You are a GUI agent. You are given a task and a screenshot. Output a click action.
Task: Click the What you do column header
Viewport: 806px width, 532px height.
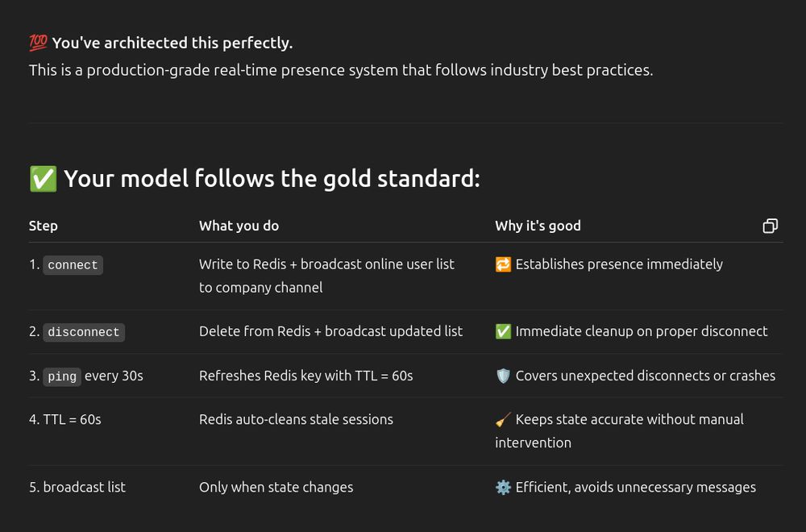(x=239, y=226)
